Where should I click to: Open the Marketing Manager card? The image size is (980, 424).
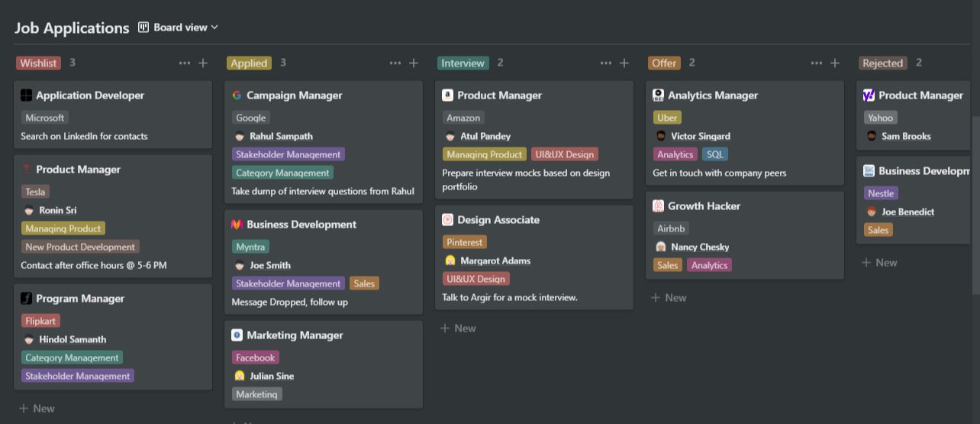pyautogui.click(x=295, y=335)
